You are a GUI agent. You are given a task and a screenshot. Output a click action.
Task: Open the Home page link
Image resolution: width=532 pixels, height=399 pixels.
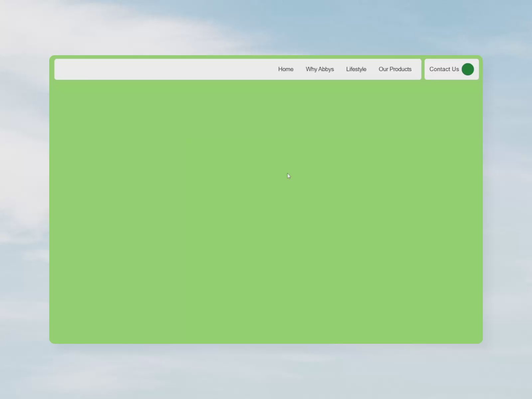[286, 69]
